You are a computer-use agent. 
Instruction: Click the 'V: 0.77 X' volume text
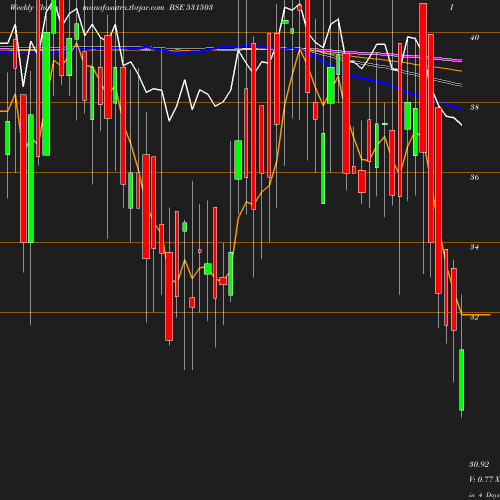tap(484, 479)
